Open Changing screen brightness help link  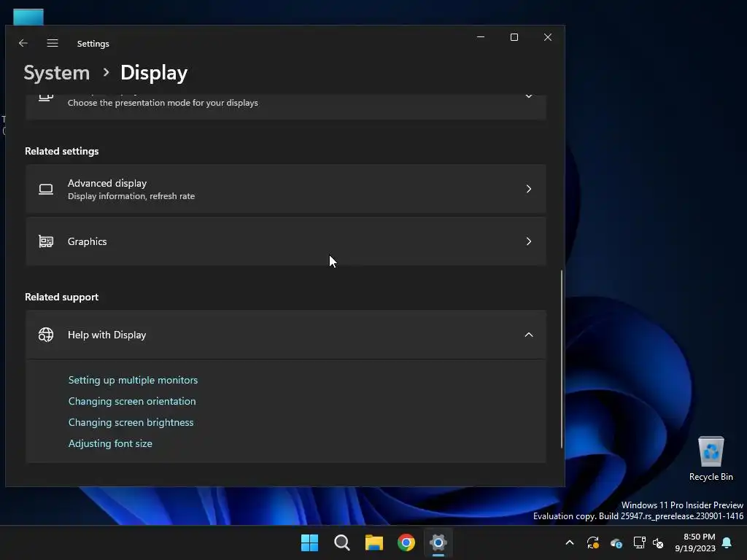(131, 422)
